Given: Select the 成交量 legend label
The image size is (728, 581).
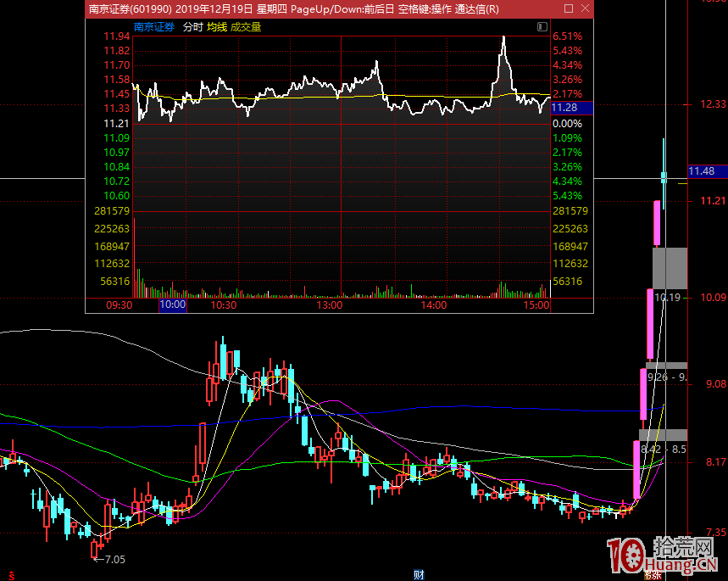Looking at the screenshot, I should [x=246, y=27].
